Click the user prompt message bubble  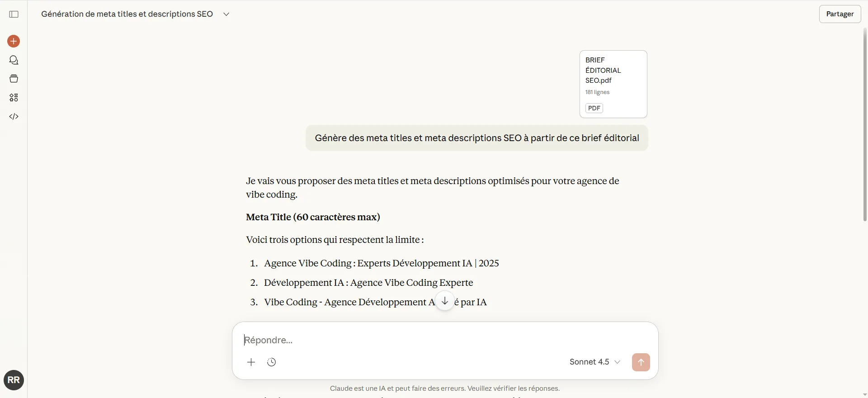click(477, 138)
